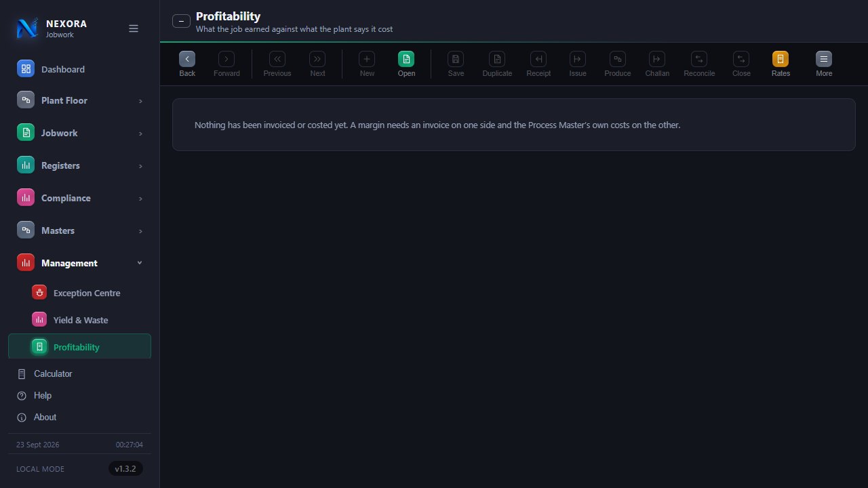Click the Reconcile toolbar button
Viewport: 868px width, 488px height.
point(699,64)
